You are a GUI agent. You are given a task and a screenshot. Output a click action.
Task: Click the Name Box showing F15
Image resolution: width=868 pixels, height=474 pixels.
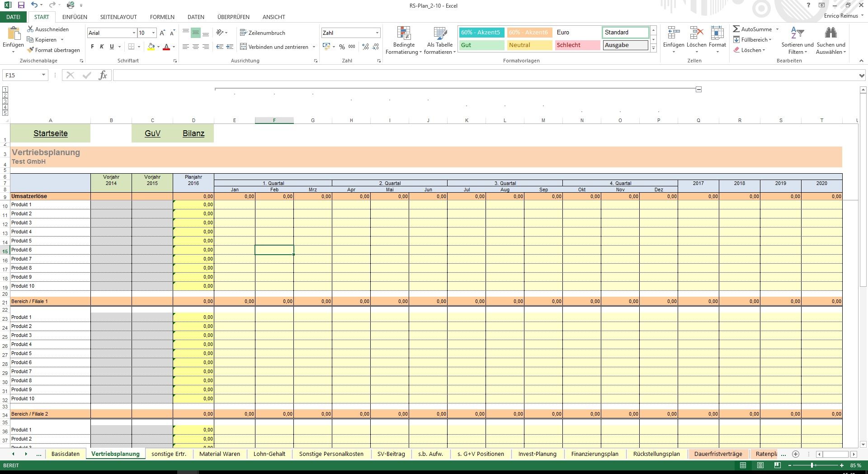22,75
